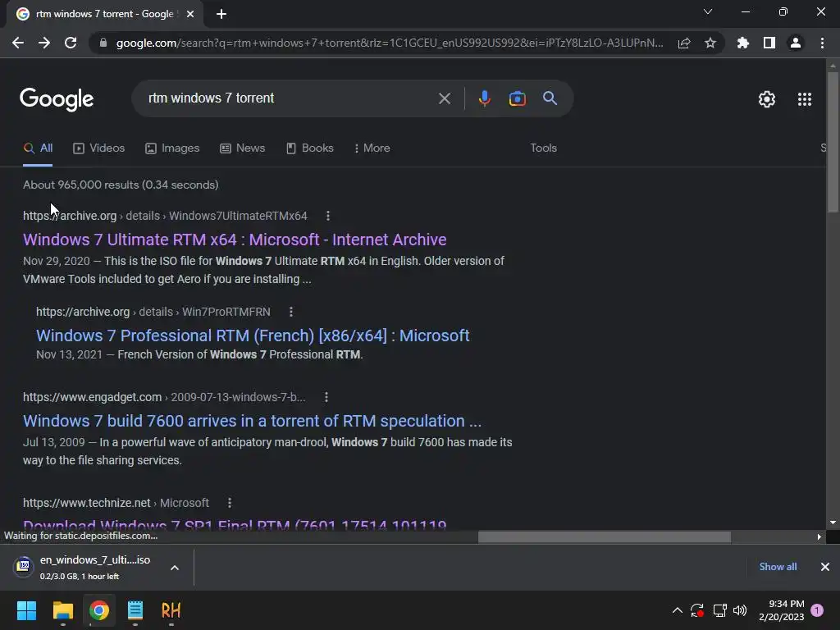Viewport: 840px width, 630px height.
Task: Click the Chrome taskbar icon
Action: point(99,610)
